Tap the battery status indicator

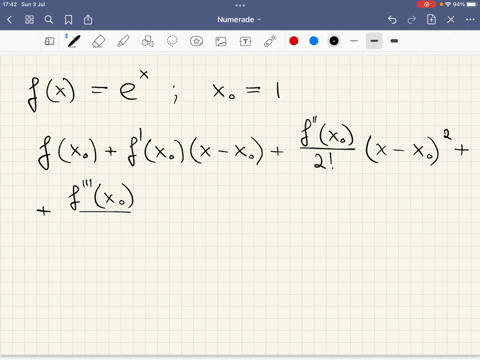pyautogui.click(x=465, y=4)
